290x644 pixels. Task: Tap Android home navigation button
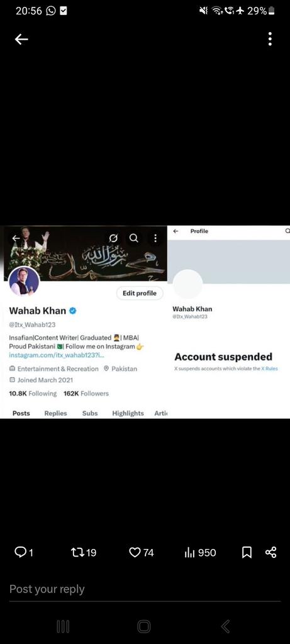pyautogui.click(x=144, y=626)
